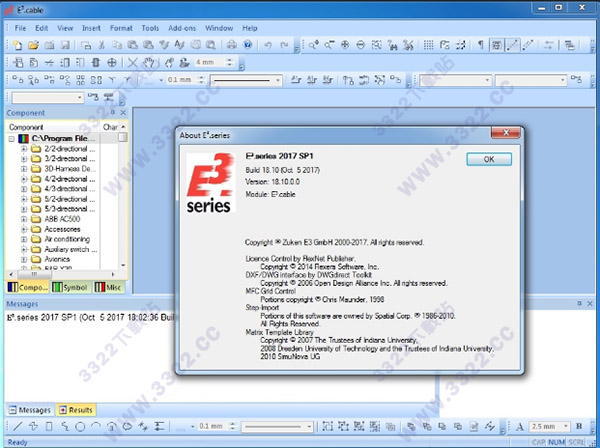
Task: Switch to the Messages tab
Action: [30, 410]
